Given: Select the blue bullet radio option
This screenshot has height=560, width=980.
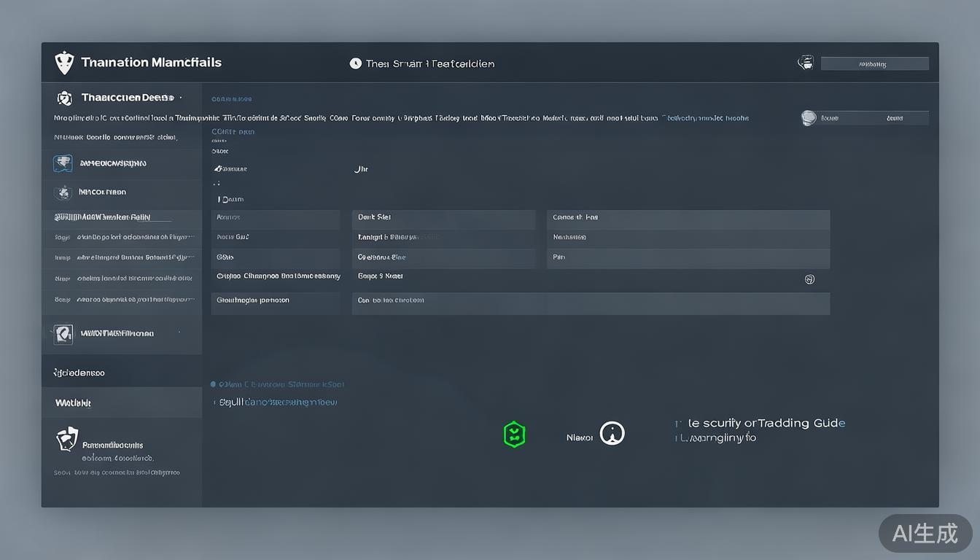Looking at the screenshot, I should pyautogui.click(x=213, y=384).
